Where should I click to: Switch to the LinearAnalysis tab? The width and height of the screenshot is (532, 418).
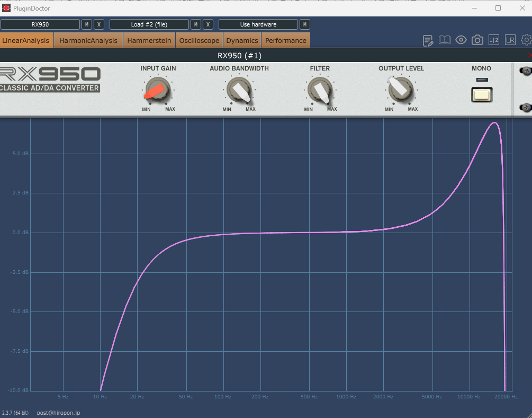click(x=26, y=40)
